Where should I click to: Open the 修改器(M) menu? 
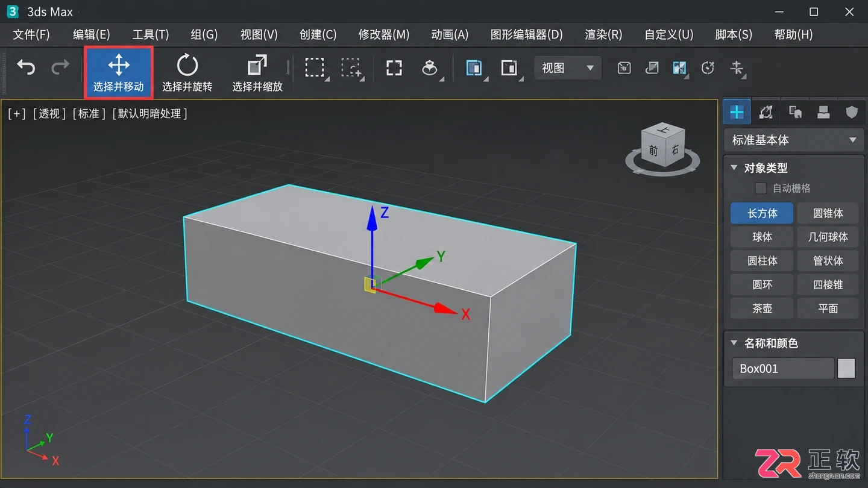384,34
